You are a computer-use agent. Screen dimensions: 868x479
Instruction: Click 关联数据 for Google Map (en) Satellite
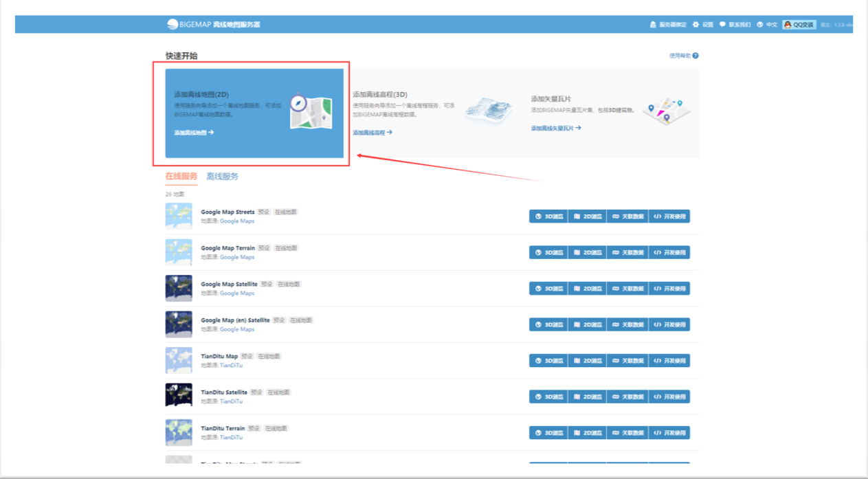tap(627, 324)
